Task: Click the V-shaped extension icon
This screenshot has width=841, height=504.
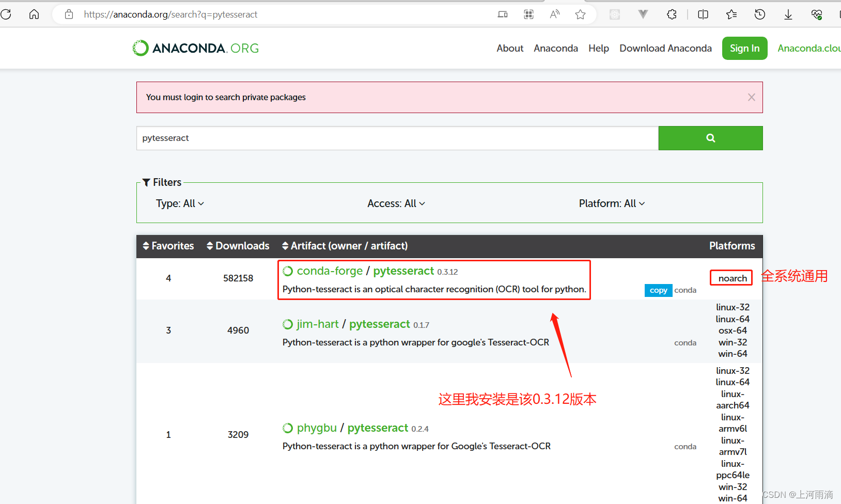Action: (643, 14)
